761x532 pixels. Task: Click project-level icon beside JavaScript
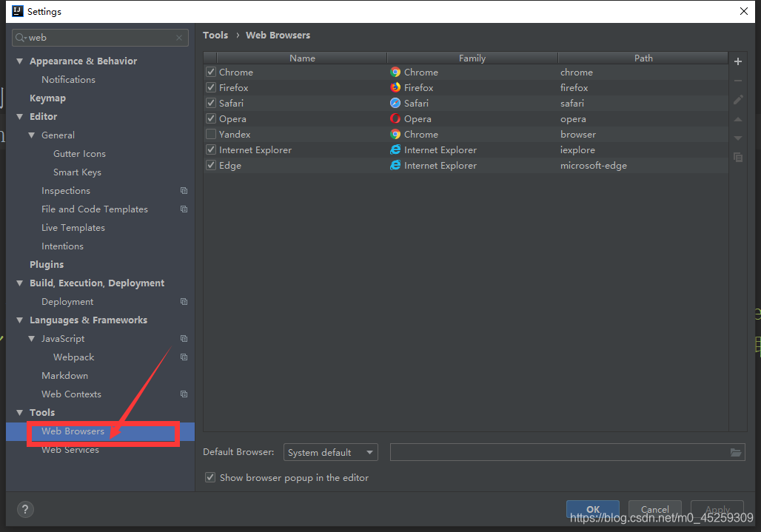(184, 338)
